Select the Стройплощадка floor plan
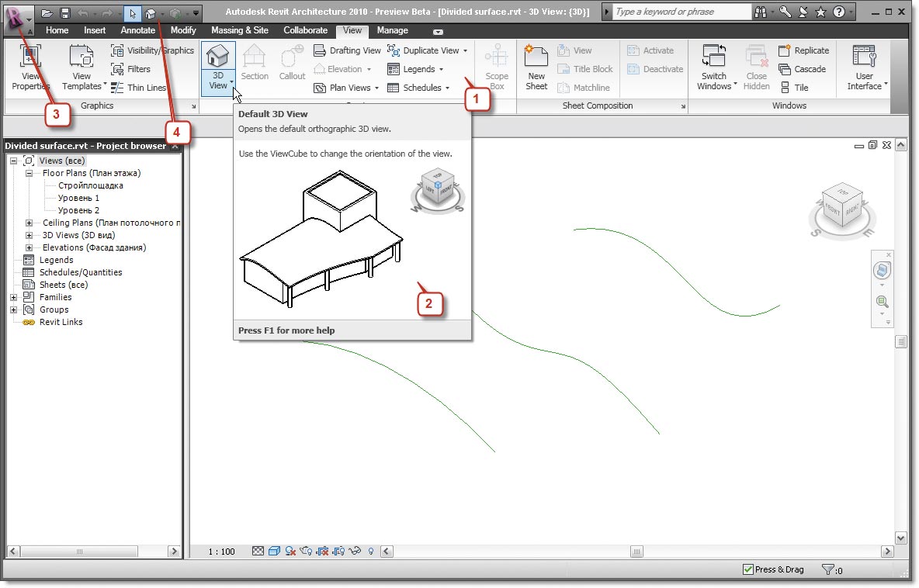Image resolution: width=919 pixels, height=588 pixels. (x=90, y=185)
